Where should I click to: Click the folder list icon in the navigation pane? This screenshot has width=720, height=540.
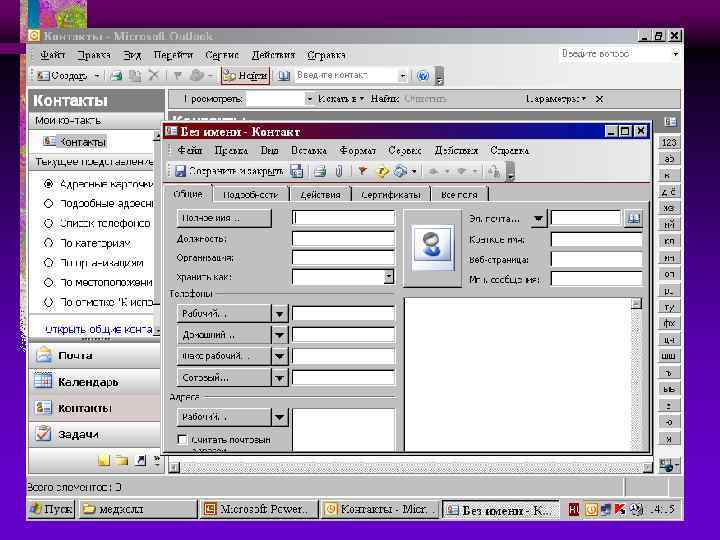(122, 460)
